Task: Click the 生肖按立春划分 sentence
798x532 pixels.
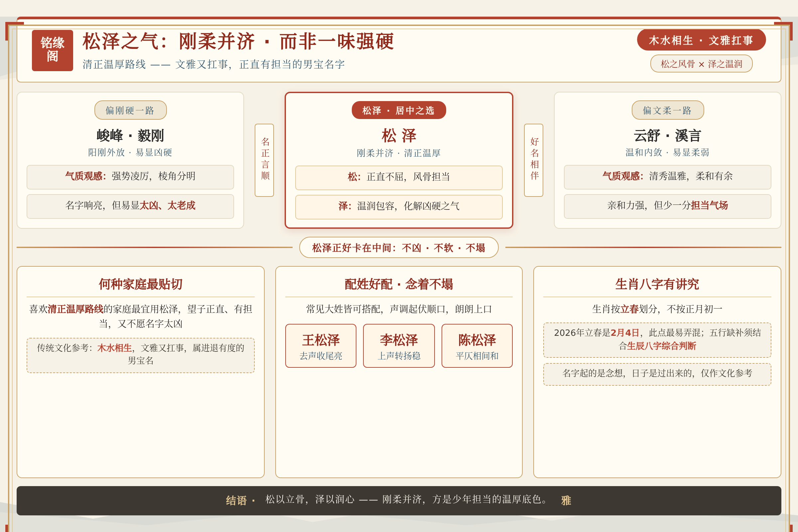Action: click(657, 309)
